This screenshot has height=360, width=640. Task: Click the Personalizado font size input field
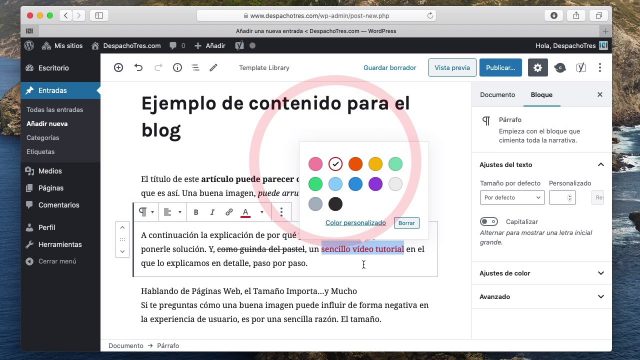pos(562,198)
